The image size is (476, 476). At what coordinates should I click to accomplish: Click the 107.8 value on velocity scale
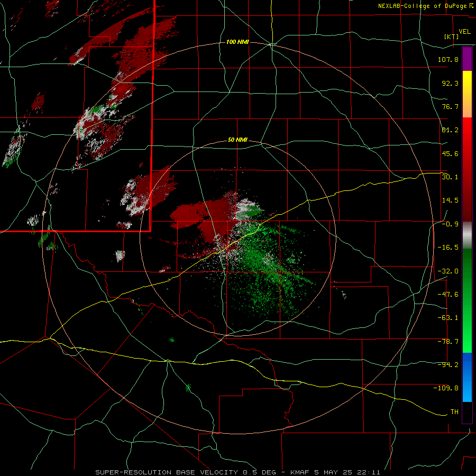point(448,59)
